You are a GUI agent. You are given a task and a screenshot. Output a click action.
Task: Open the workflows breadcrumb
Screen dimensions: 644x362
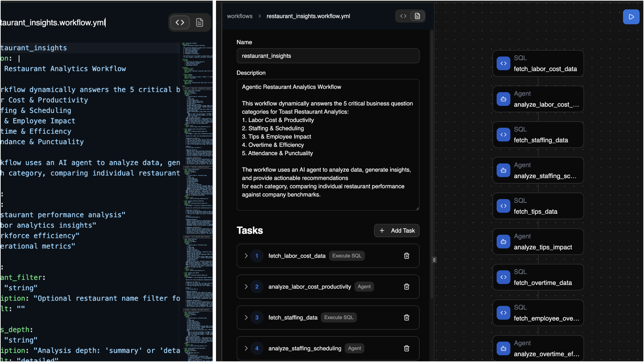239,16
